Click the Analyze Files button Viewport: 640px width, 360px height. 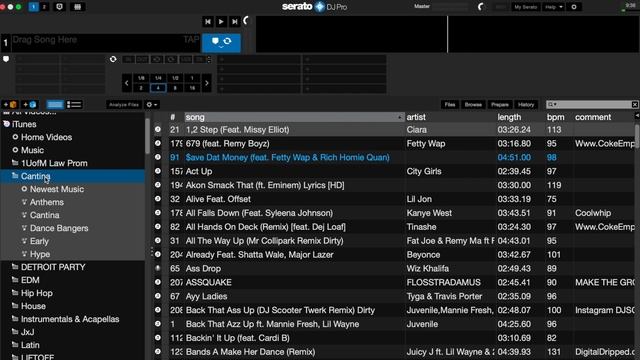click(124, 105)
